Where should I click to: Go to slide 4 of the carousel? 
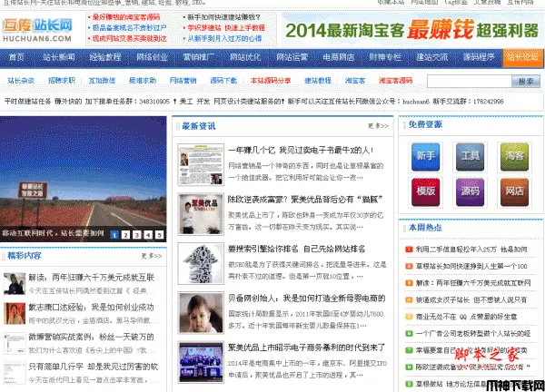pyautogui.click(x=148, y=235)
